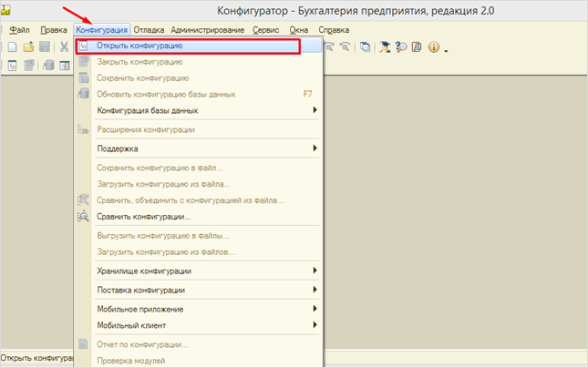Open Поставка конфигурации submenu
Viewport: 588px width, 368px height.
point(140,290)
